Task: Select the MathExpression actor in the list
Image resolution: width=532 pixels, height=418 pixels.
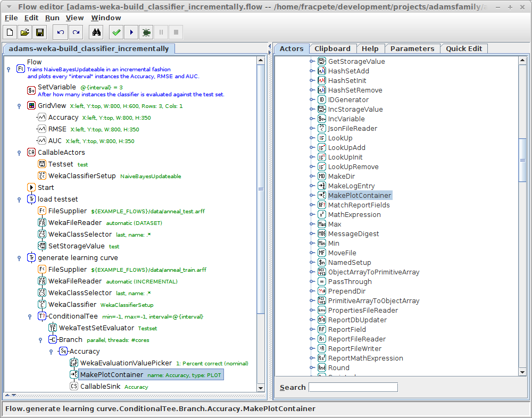Action: 354,215
